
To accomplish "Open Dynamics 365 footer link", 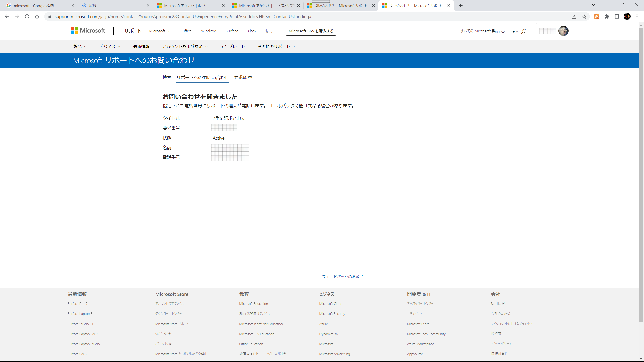I will pyautogui.click(x=329, y=334).
